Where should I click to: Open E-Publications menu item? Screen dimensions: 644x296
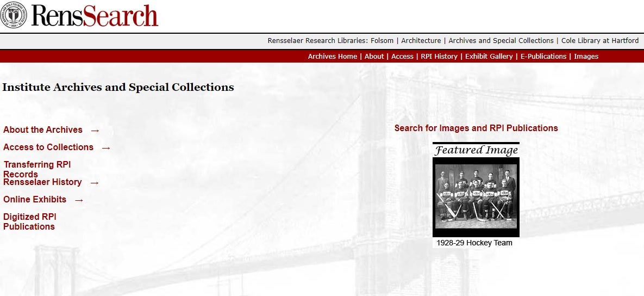coord(543,57)
